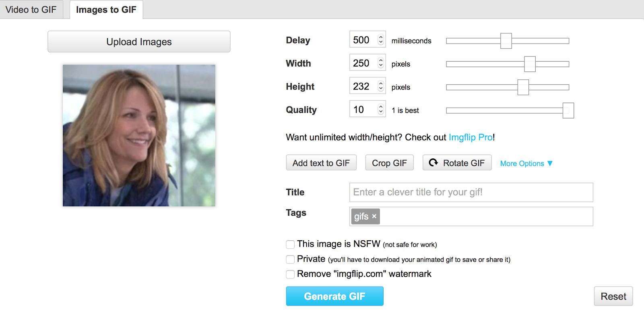
Task: Select the Images to GIF tab
Action: 106,10
